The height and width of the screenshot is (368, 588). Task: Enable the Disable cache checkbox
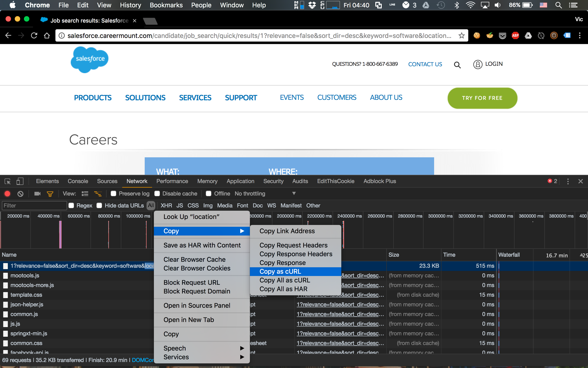(x=157, y=193)
